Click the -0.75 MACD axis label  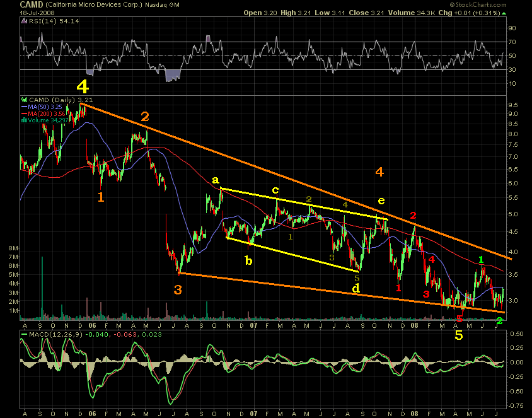516,405
